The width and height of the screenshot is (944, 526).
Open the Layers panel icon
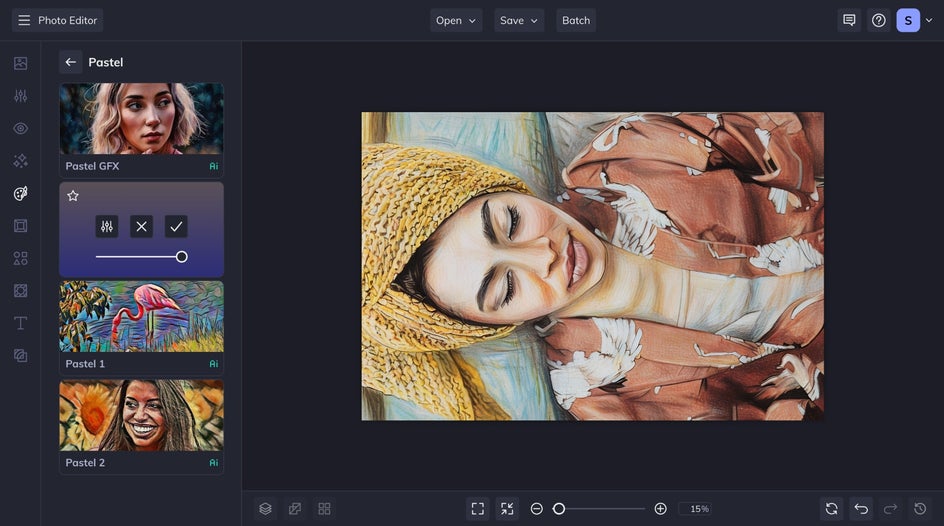tap(265, 509)
